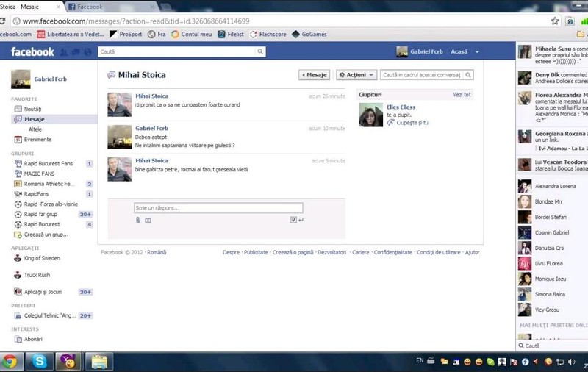
Task: Click the Acasă link in header
Action: click(x=459, y=51)
